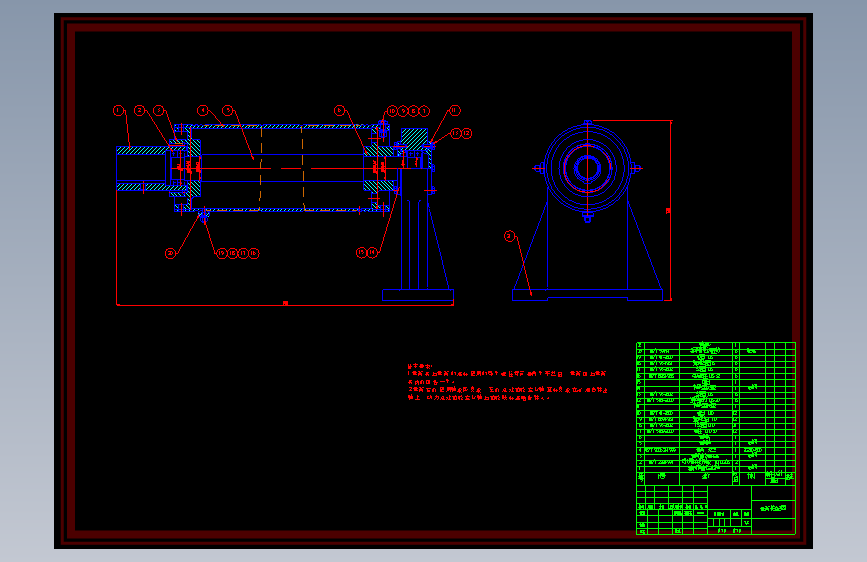Image resolution: width=867 pixels, height=562 pixels.
Task: Select part balloon number 14
Action: click(x=373, y=253)
